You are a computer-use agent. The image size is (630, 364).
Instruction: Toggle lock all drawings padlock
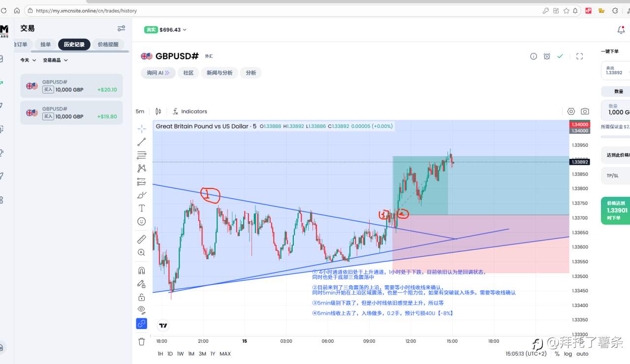(x=142, y=297)
